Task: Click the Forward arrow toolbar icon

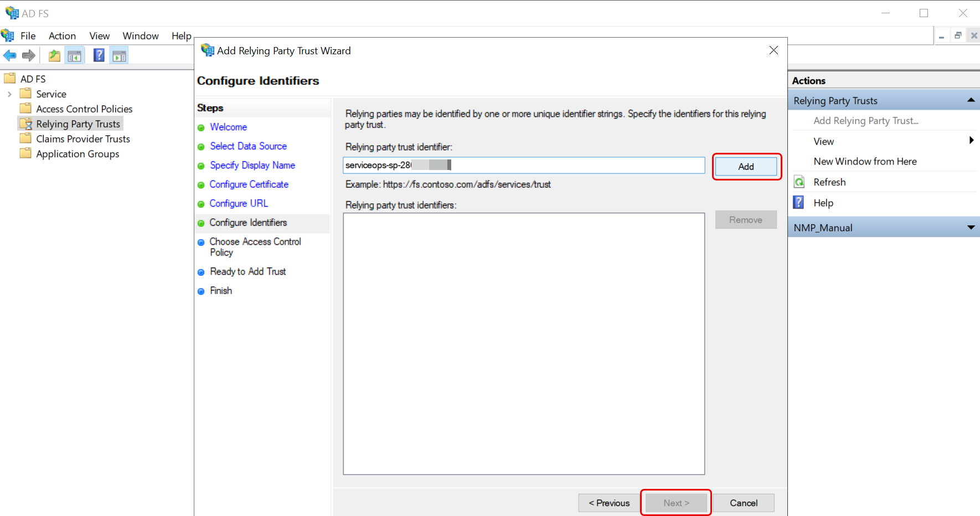Action: click(x=29, y=55)
